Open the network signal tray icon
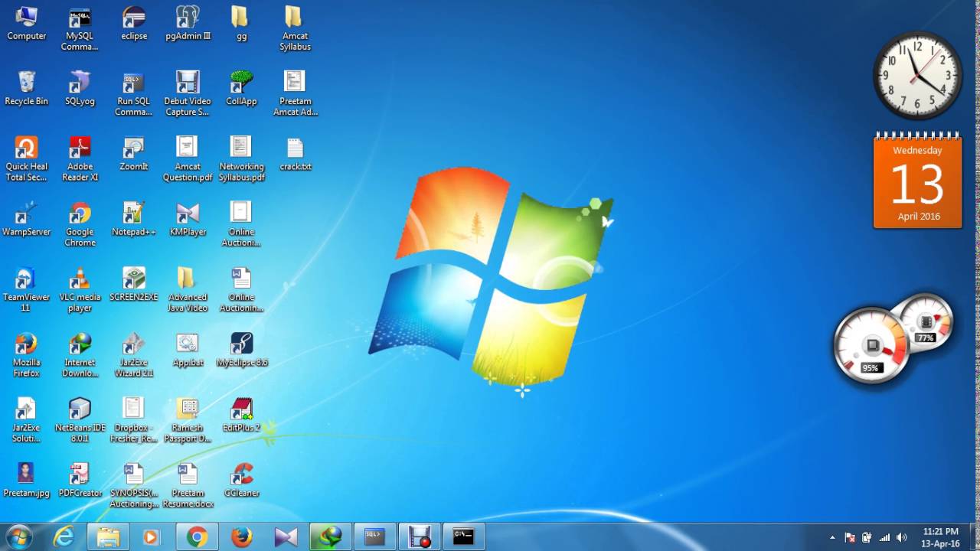The width and height of the screenshot is (980, 551). pyautogui.click(x=884, y=537)
